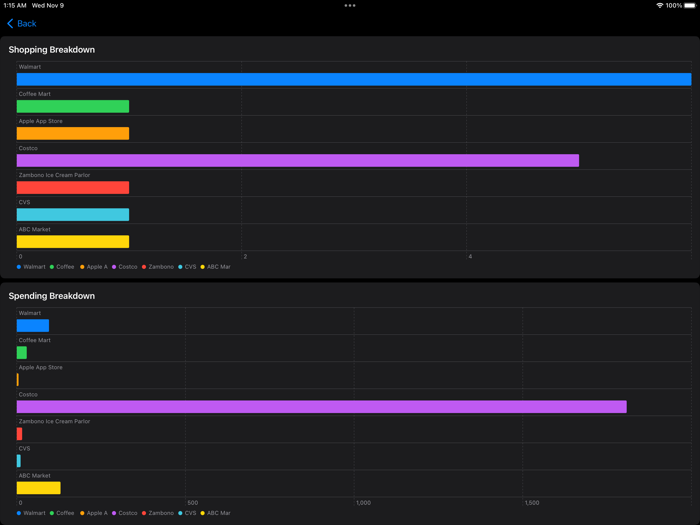Tap the purple Costco bar in Spending Breakdown
700x525 pixels.
click(321, 407)
